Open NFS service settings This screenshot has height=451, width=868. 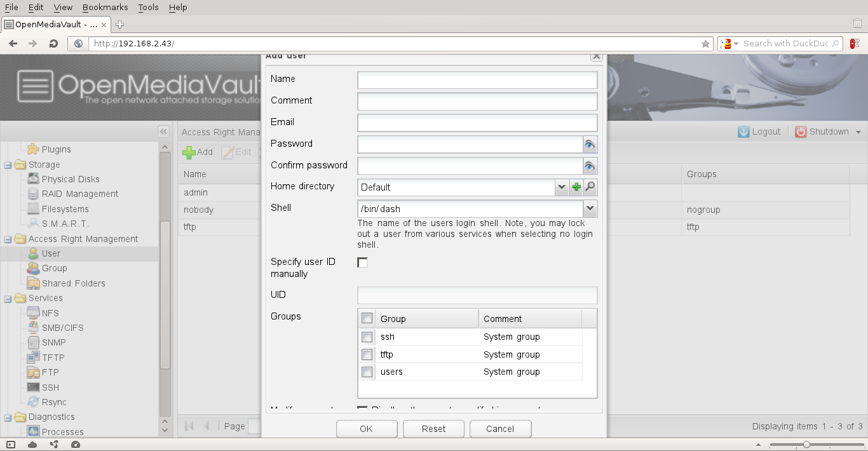point(43,313)
